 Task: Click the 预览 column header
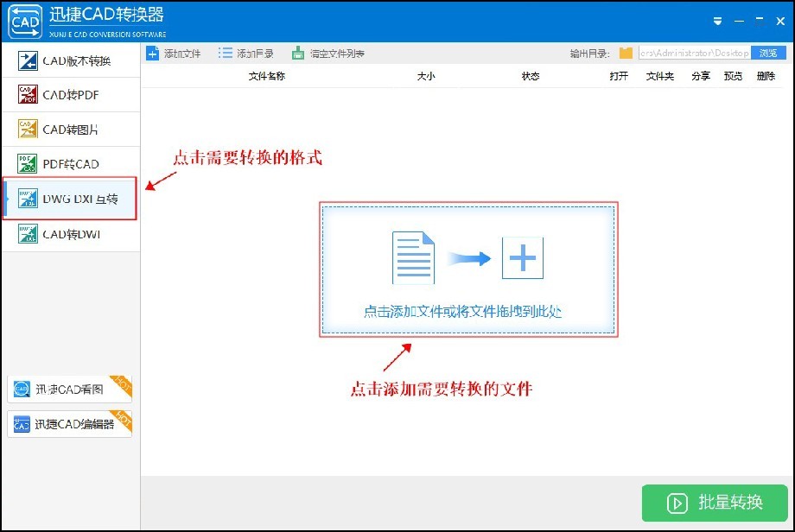[x=733, y=76]
